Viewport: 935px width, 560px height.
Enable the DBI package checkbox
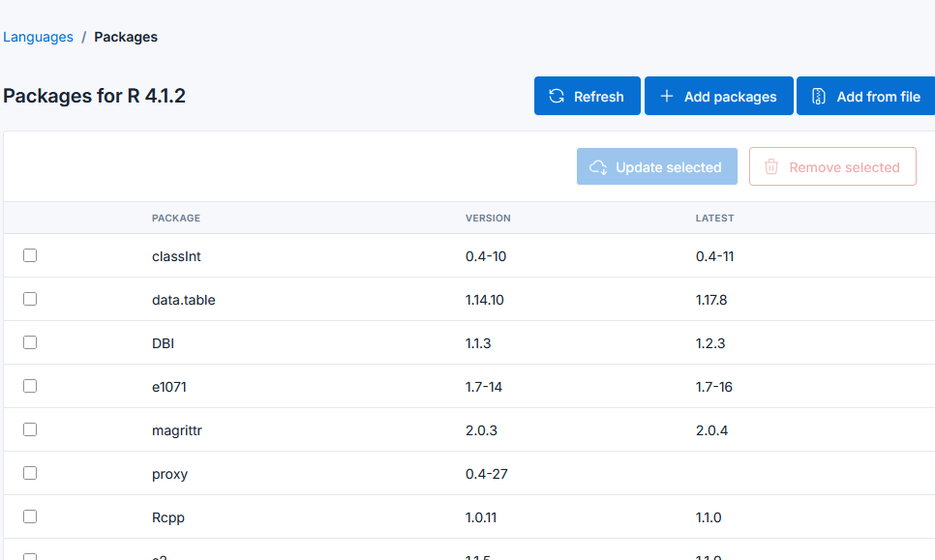coord(29,342)
